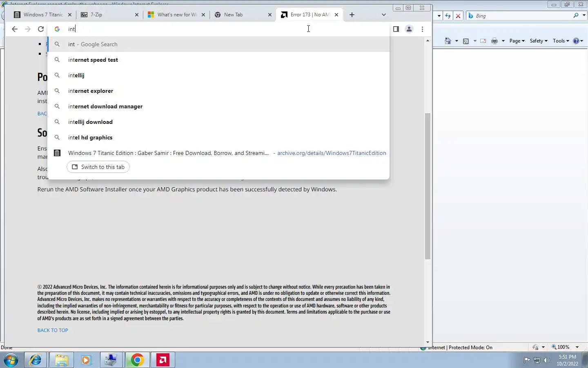Open the IE Tools menu
This screenshot has width=588, height=368.
561,41
